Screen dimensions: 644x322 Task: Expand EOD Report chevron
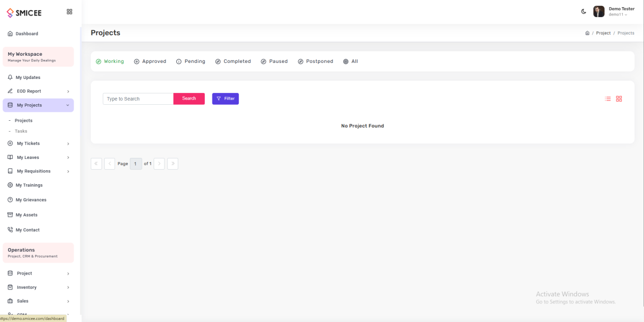[x=68, y=91]
